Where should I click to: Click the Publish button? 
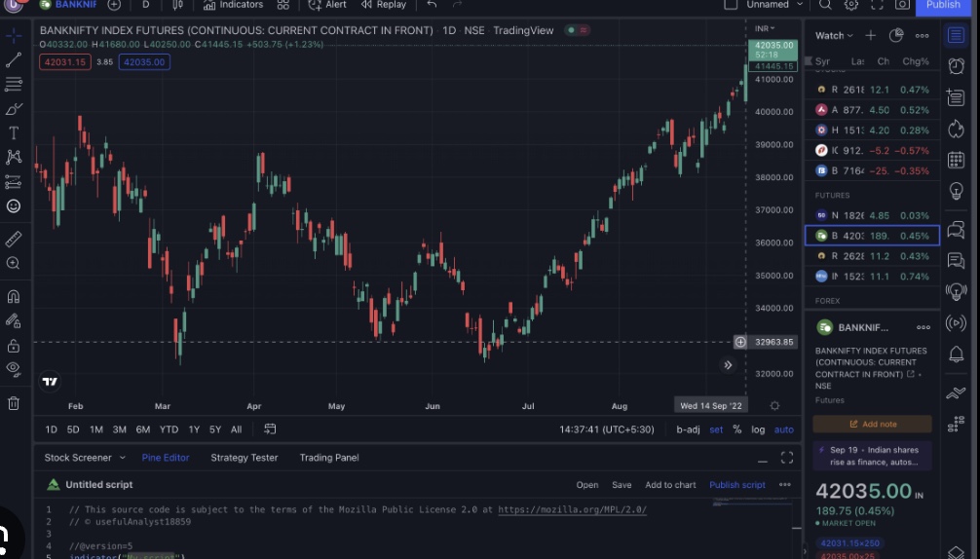coord(942,5)
